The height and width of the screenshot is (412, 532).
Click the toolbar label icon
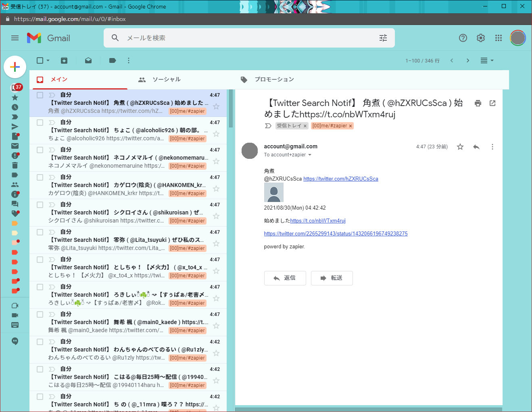coord(113,60)
